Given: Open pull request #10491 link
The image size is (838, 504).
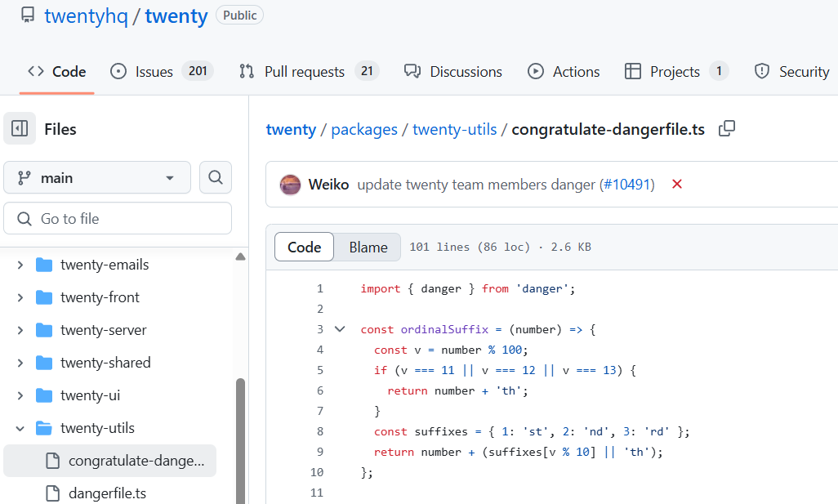Looking at the screenshot, I should coord(627,185).
